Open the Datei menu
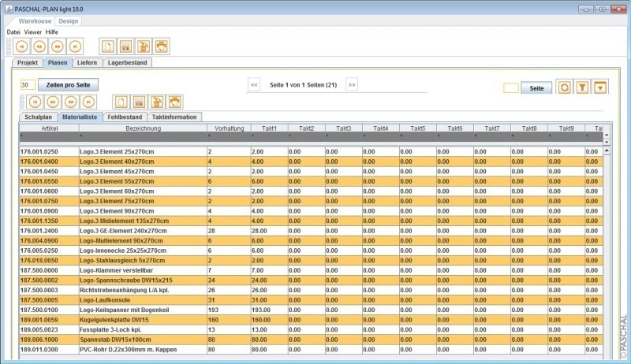This screenshot has width=631, height=364. tap(13, 32)
